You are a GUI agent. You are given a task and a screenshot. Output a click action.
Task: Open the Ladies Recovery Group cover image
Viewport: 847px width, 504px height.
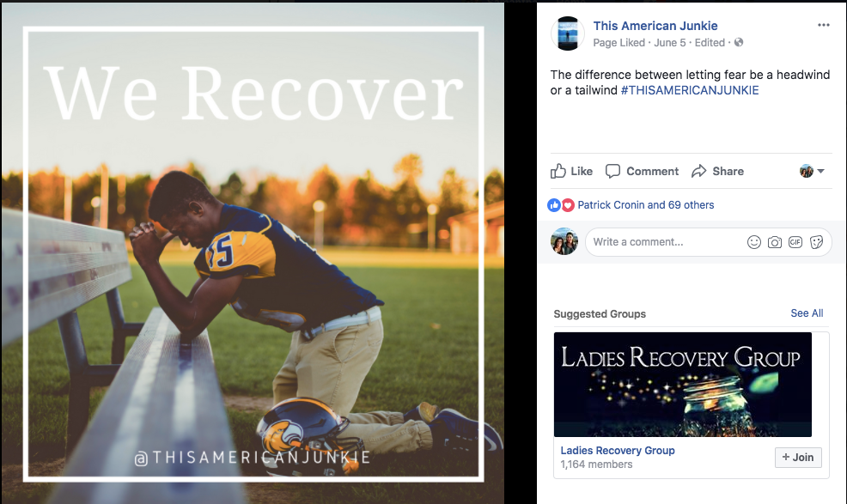[682, 384]
